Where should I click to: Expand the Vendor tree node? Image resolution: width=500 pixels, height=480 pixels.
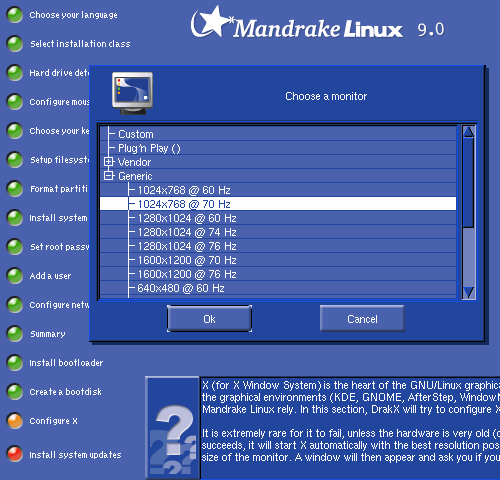[109, 162]
